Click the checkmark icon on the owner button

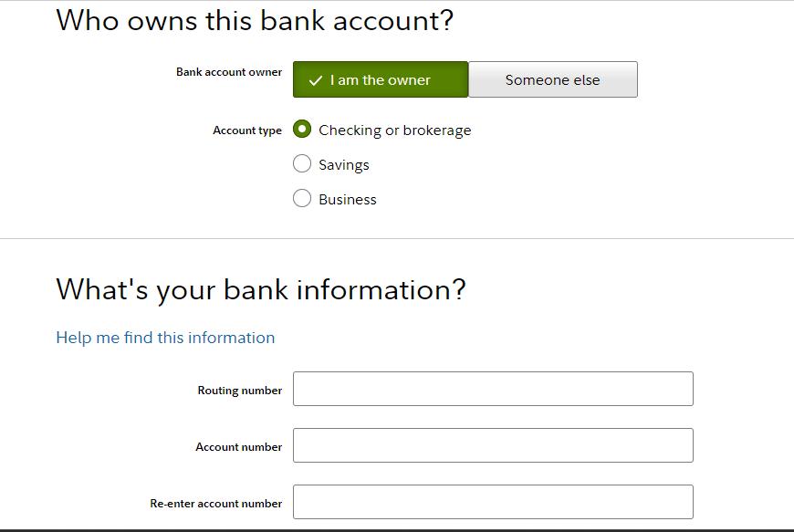(316, 80)
